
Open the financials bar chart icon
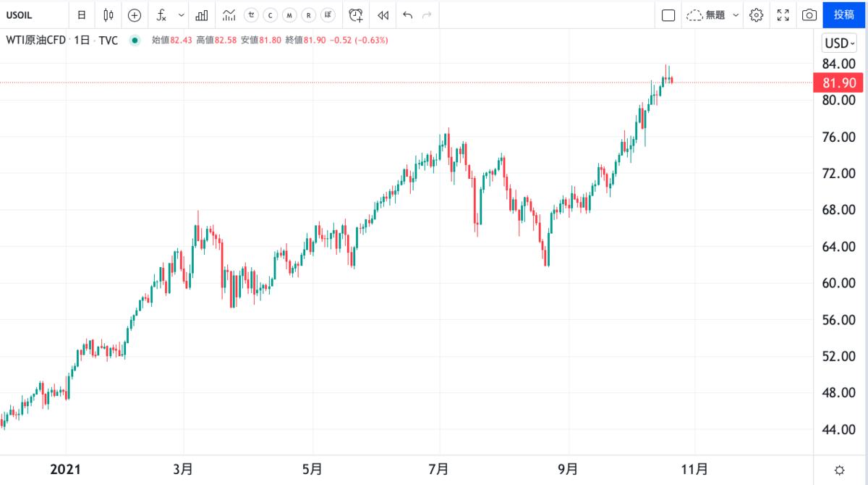coord(203,14)
